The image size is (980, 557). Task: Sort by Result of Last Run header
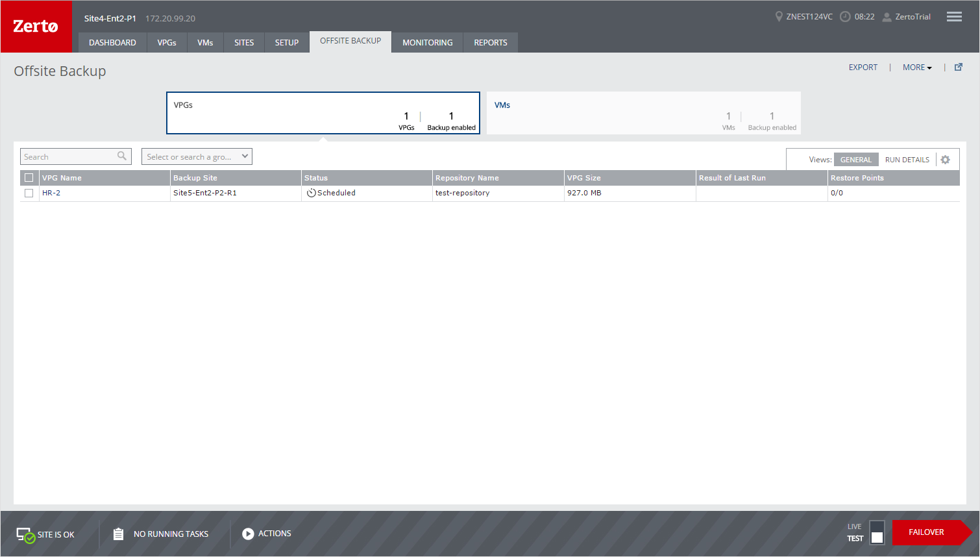click(x=761, y=178)
